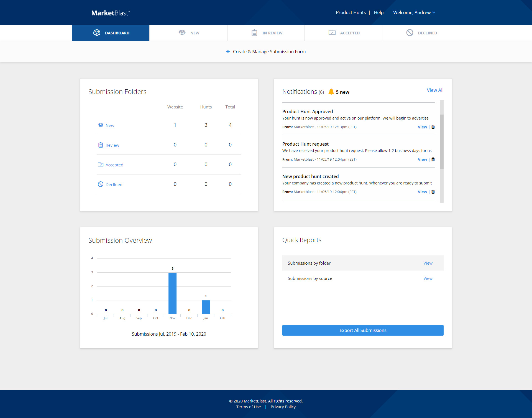Image resolution: width=532 pixels, height=418 pixels.
Task: Click the Product Hunts header link
Action: (351, 12)
